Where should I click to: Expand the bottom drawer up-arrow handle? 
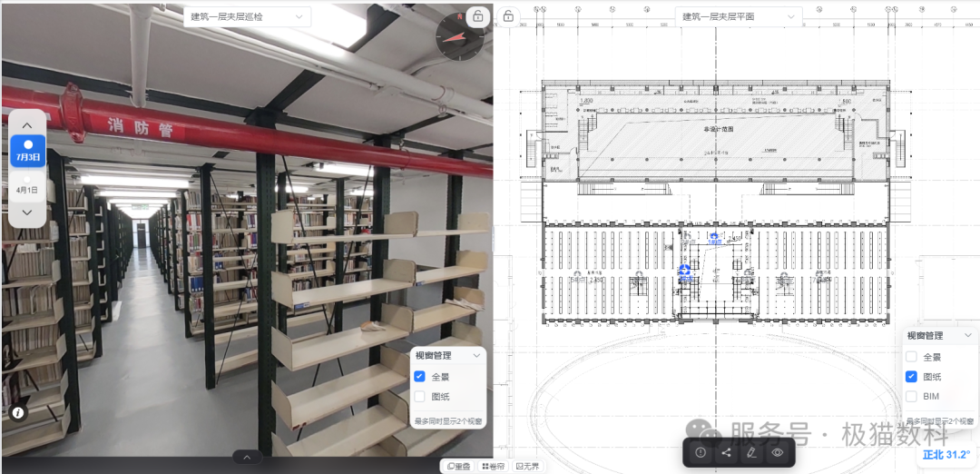pos(247,458)
